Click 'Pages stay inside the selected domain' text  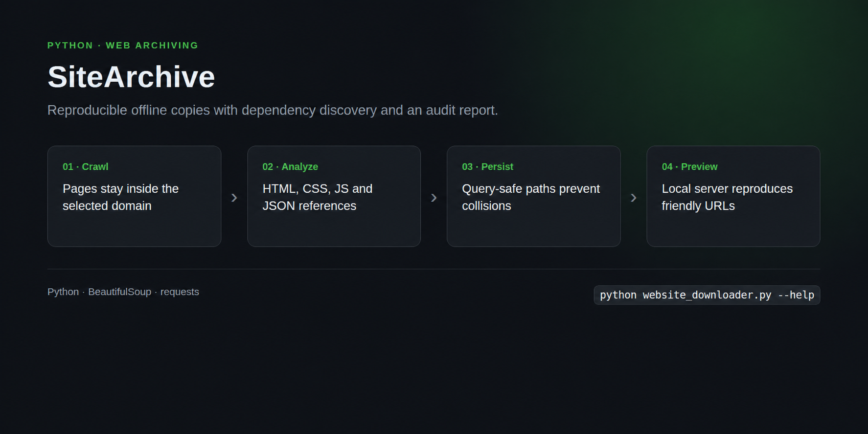pos(121,197)
